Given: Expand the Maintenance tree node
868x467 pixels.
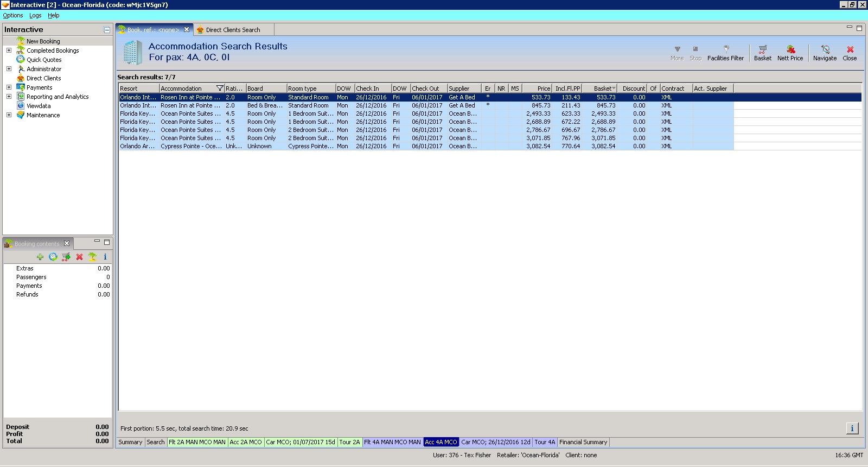Looking at the screenshot, I should click(9, 115).
